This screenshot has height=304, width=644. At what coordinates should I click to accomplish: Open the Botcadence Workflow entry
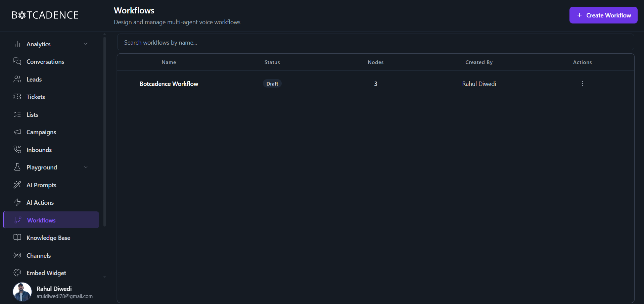tap(169, 84)
